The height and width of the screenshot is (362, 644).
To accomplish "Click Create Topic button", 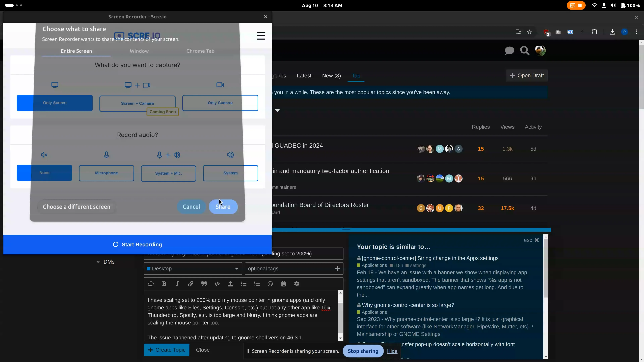I will coord(166,350).
